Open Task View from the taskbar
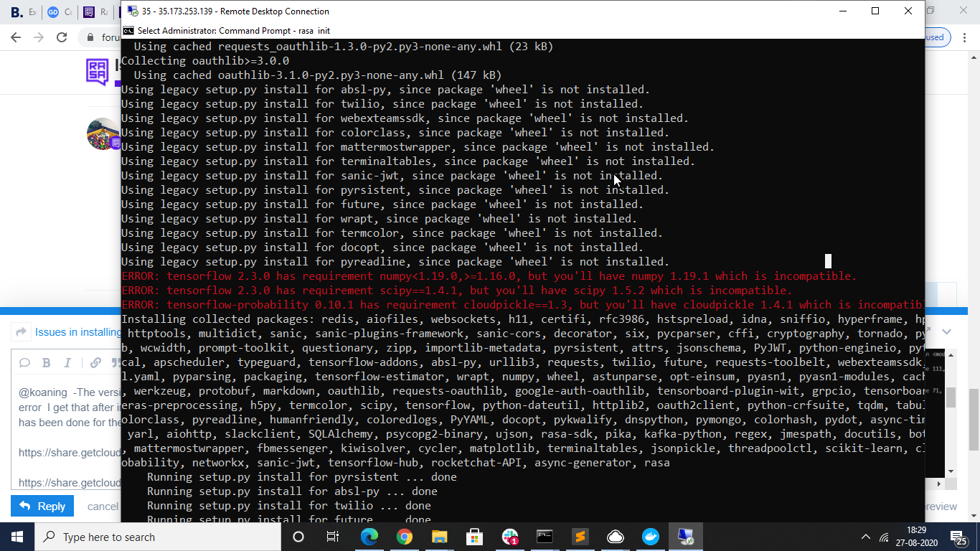980x551 pixels. click(x=333, y=537)
